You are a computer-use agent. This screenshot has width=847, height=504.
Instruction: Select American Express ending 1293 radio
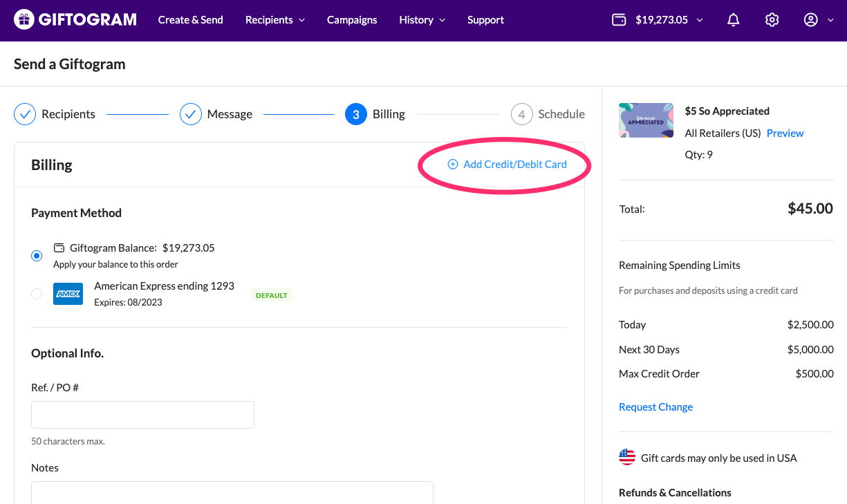click(37, 294)
